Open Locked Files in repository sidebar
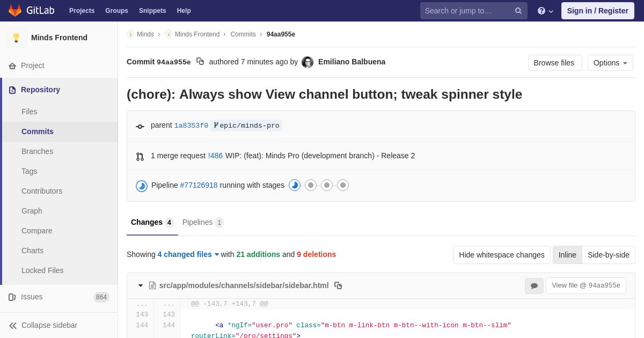 tap(60, 270)
